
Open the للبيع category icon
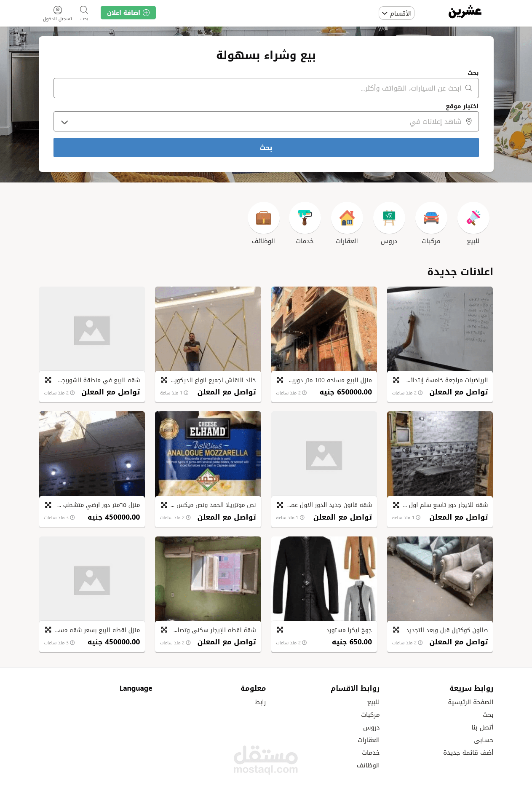point(473,218)
